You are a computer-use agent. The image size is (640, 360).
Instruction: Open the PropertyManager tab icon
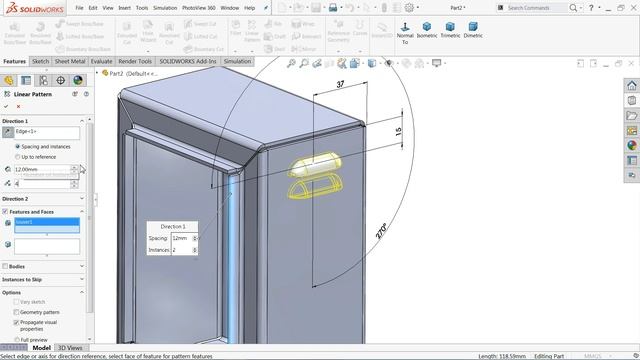(x=26, y=80)
